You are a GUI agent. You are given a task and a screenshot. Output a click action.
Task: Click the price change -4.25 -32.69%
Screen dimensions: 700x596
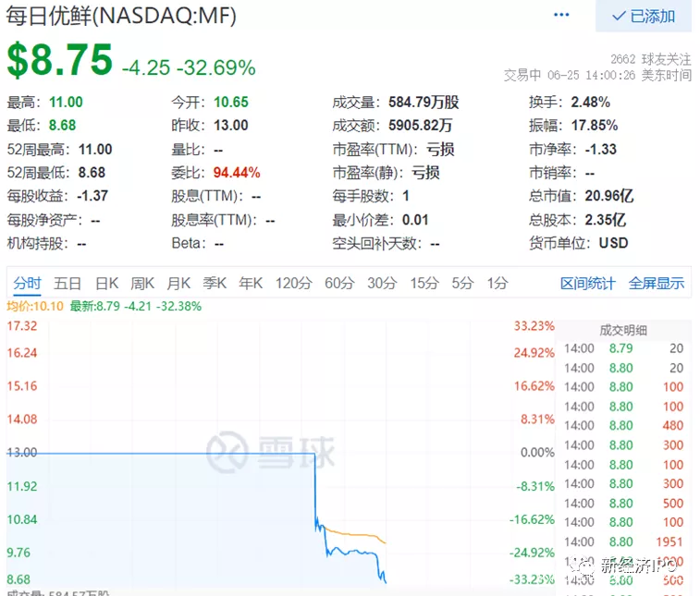tap(189, 67)
